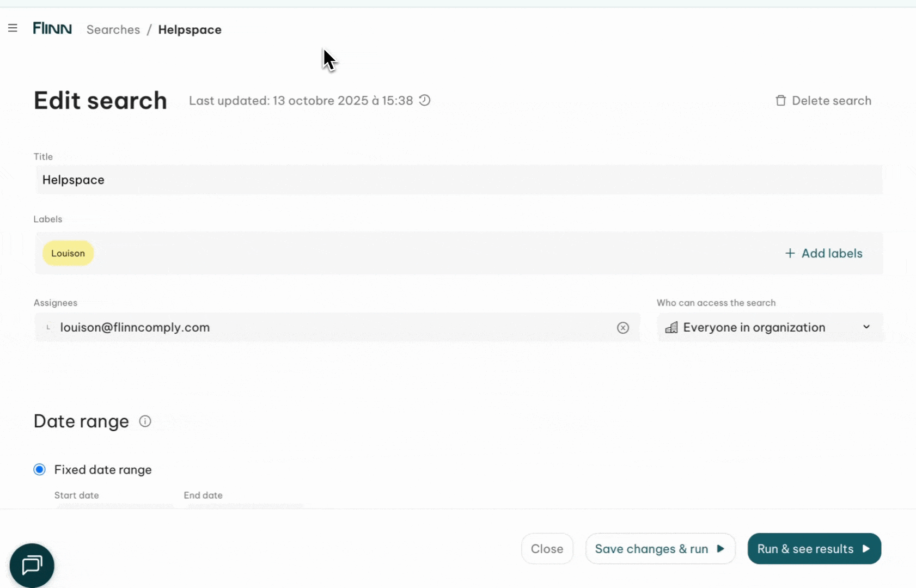Image resolution: width=916 pixels, height=588 pixels.
Task: Open the hamburger navigation menu
Action: [x=13, y=28]
